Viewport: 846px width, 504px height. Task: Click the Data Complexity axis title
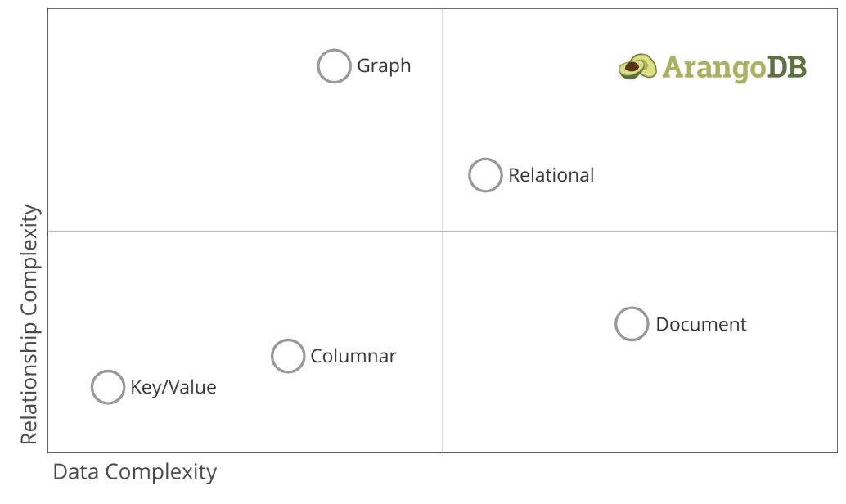(x=135, y=471)
